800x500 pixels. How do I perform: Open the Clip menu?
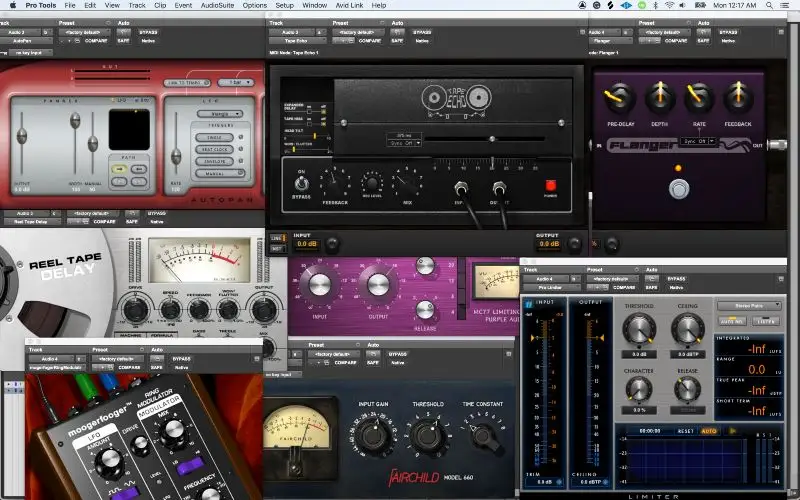[160, 5]
